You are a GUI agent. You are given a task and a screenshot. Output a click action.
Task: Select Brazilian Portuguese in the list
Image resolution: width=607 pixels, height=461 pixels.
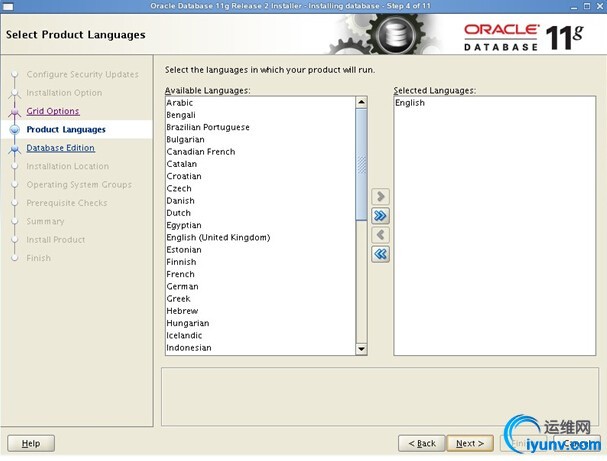260,127
